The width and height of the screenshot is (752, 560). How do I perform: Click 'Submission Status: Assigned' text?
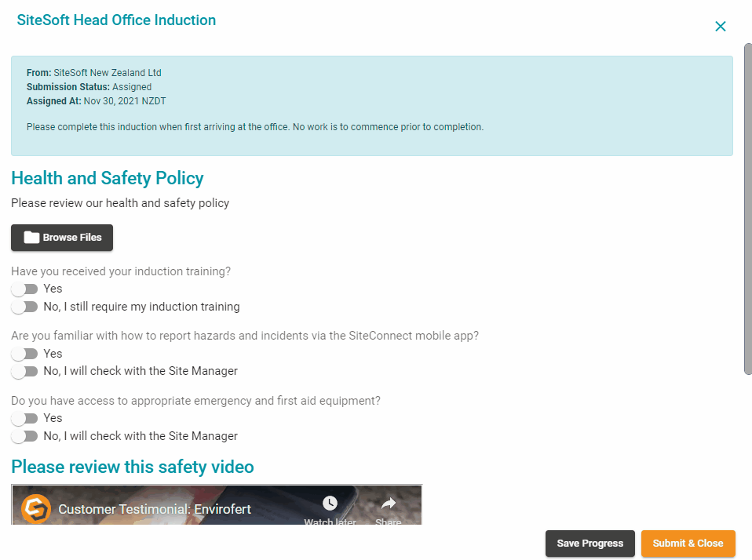(89, 87)
